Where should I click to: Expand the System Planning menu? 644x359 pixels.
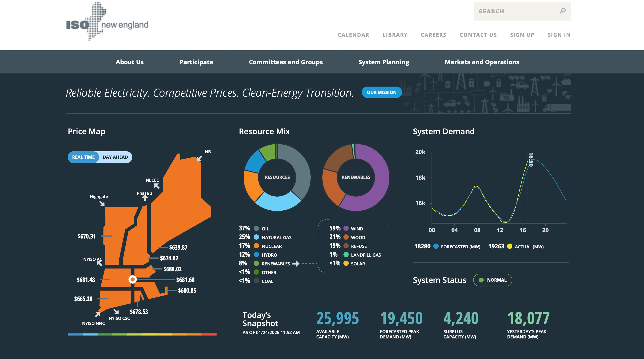[x=383, y=62]
